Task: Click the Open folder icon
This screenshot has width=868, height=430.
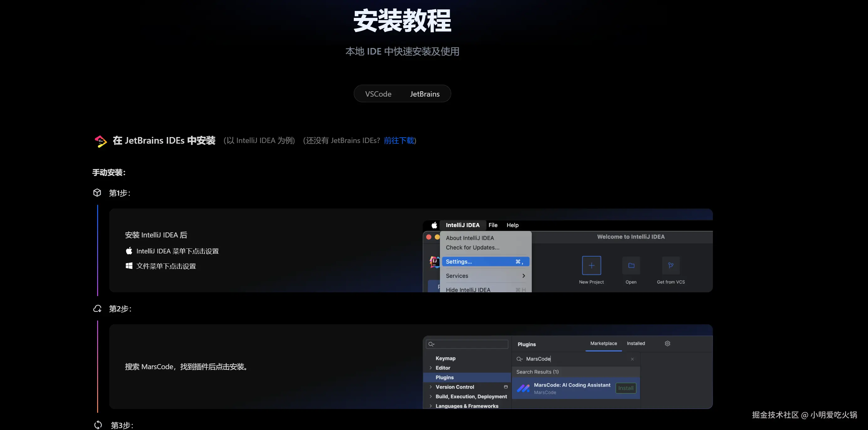Action: tap(631, 265)
